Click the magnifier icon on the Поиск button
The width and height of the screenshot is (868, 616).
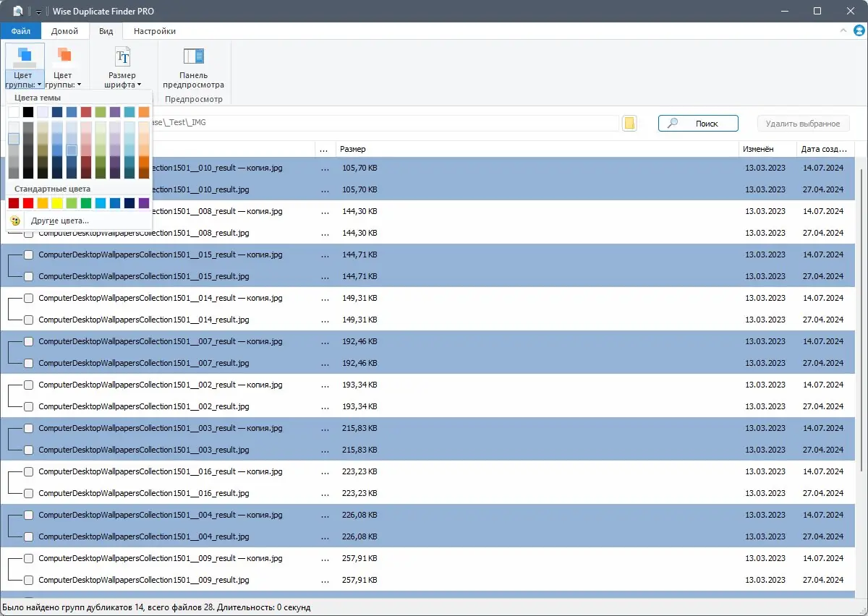coord(673,124)
